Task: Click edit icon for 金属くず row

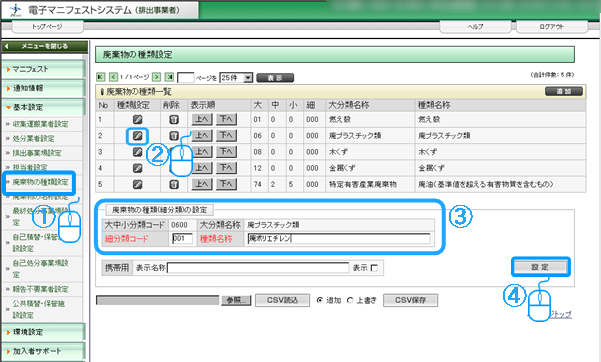Action: [x=138, y=168]
